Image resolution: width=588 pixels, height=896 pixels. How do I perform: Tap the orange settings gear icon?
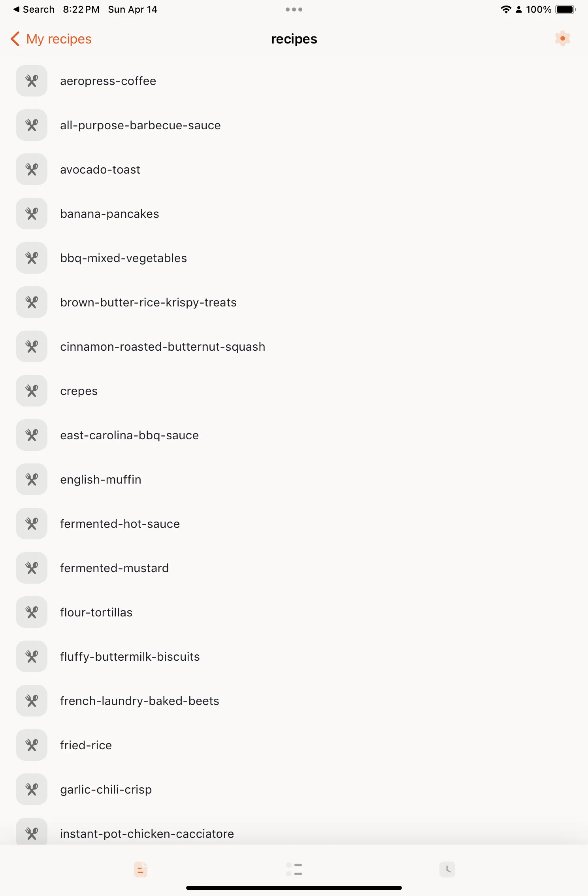coord(562,39)
